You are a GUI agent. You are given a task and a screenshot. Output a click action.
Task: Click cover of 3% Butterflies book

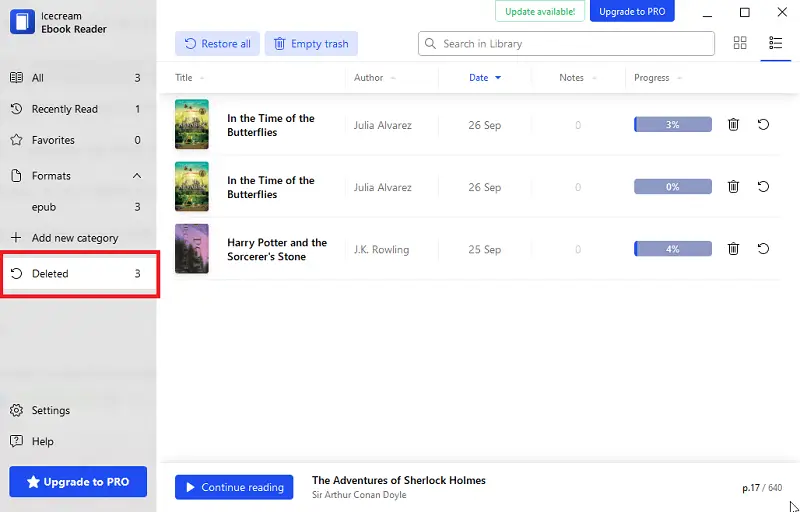[192, 124]
